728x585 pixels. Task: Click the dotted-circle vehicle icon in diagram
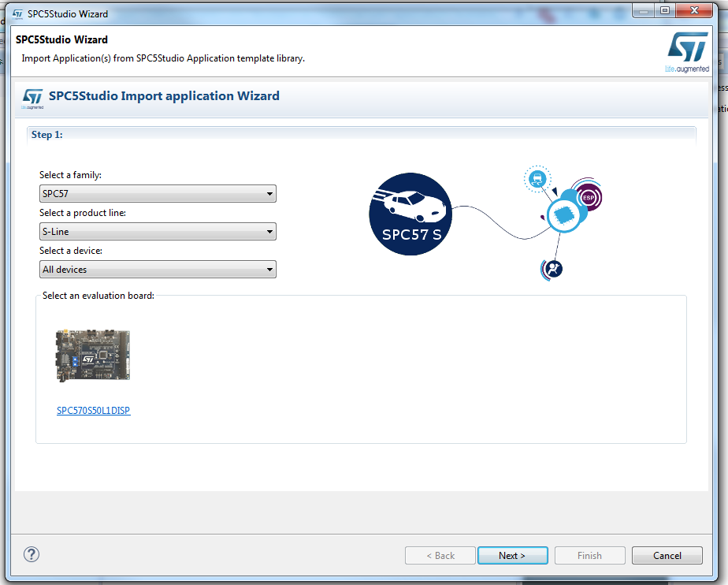click(537, 178)
